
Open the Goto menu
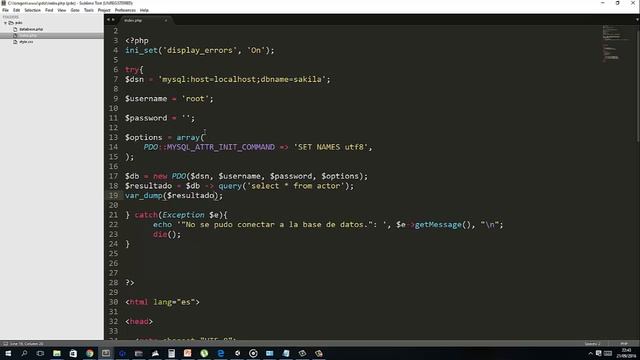75,10
